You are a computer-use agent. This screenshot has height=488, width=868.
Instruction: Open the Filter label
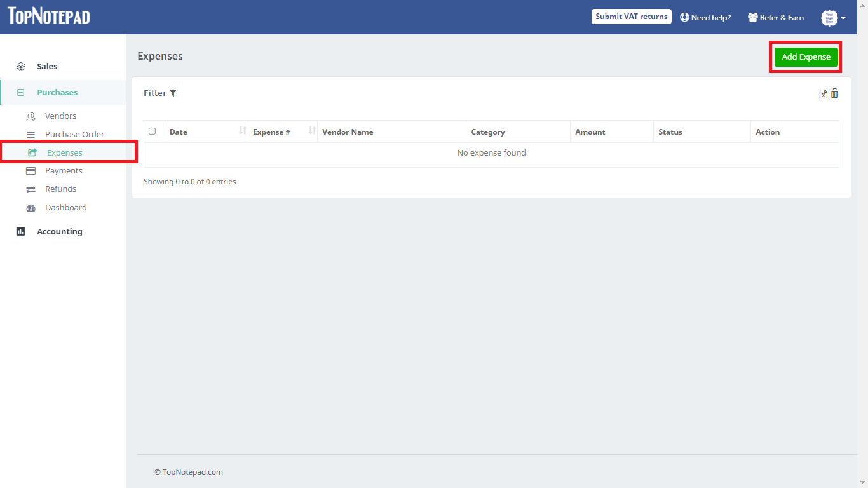[155, 93]
